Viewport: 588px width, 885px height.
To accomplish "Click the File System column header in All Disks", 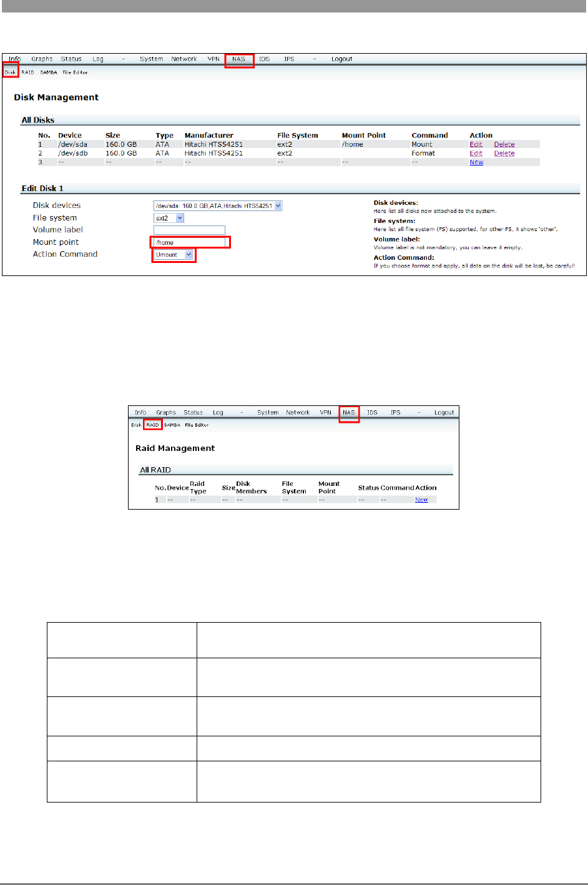I will tap(297, 136).
